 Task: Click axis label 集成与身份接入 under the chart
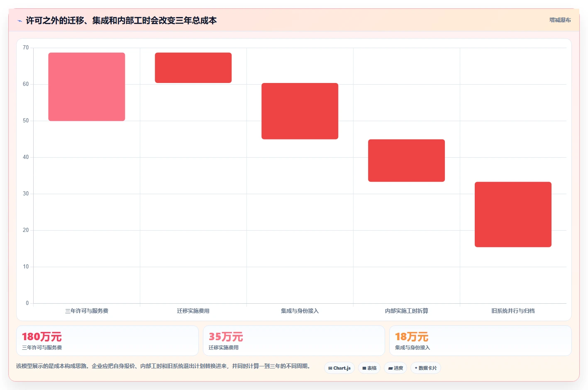click(x=300, y=311)
